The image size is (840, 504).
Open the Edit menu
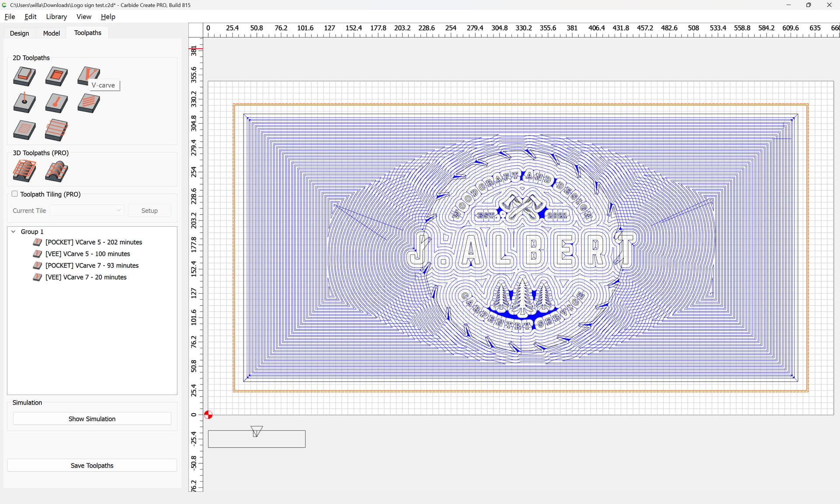[30, 17]
